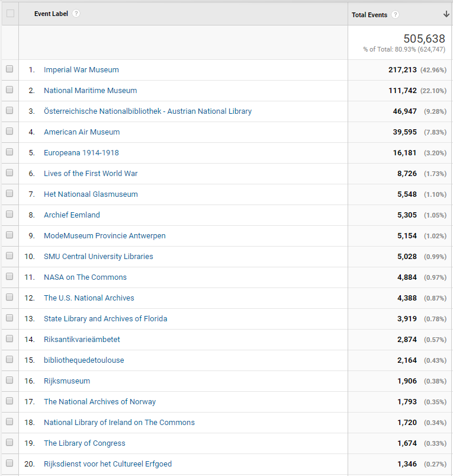Open the Imperial War Museum label
The width and height of the screenshot is (453, 476).
tap(81, 70)
